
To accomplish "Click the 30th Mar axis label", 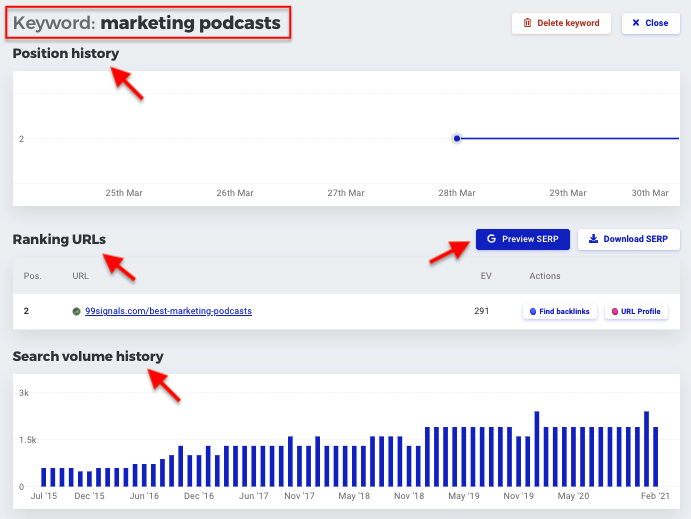I will (x=650, y=193).
